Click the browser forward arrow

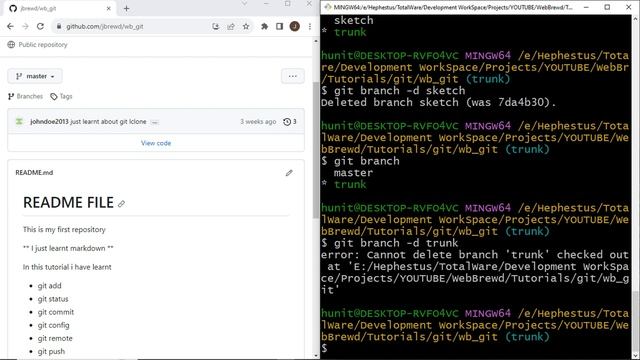click(25, 26)
